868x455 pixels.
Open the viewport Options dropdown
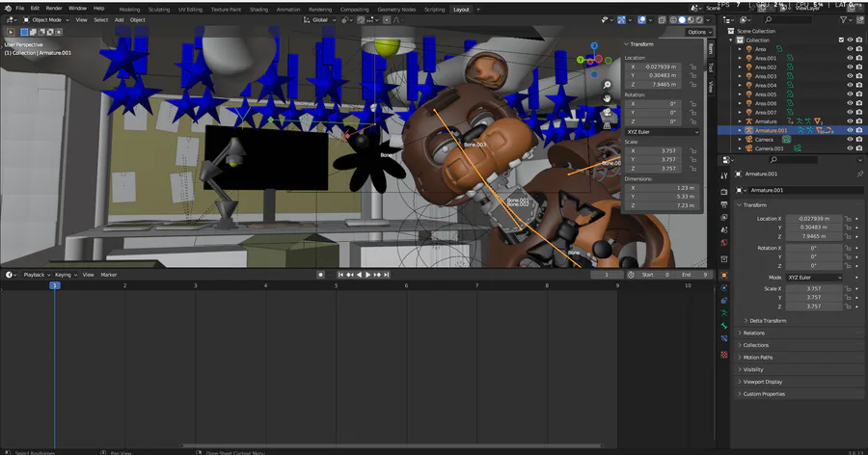(x=700, y=32)
